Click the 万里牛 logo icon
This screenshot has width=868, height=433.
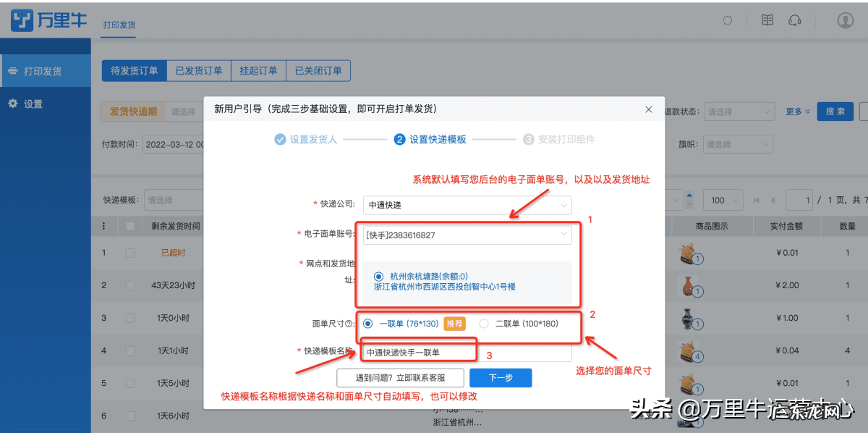pyautogui.click(x=20, y=20)
